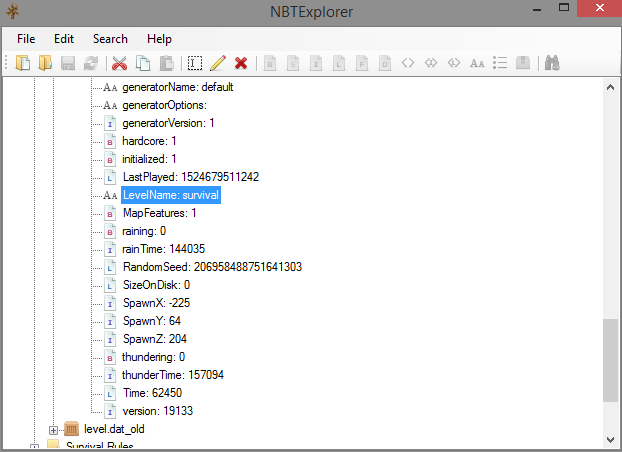Click the scrollbar down arrow

pos(610,439)
